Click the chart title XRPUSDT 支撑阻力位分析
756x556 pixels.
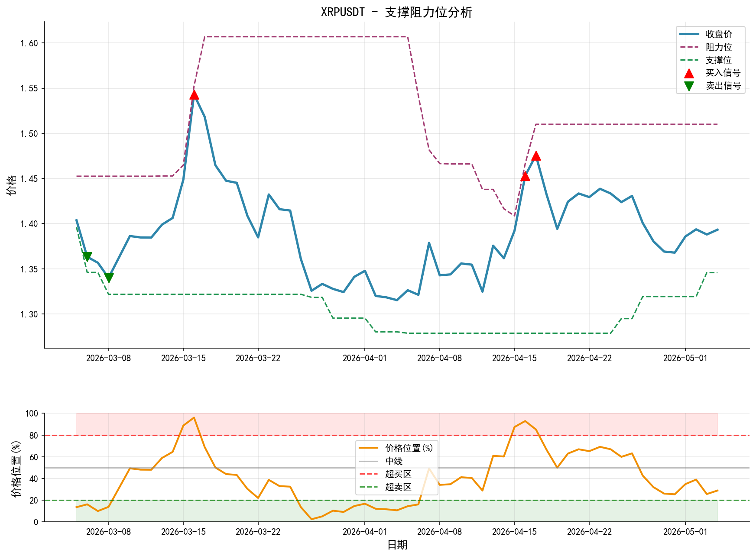(396, 12)
